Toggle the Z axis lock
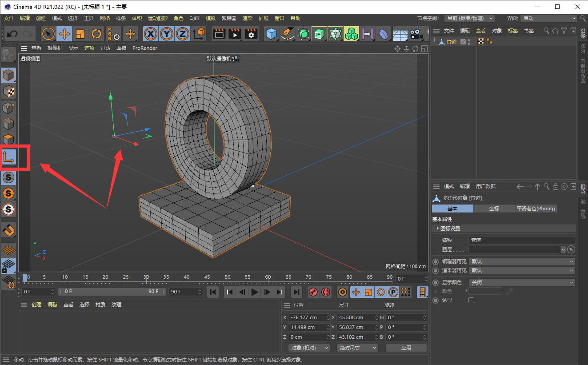This screenshot has height=365, width=588. coord(183,34)
